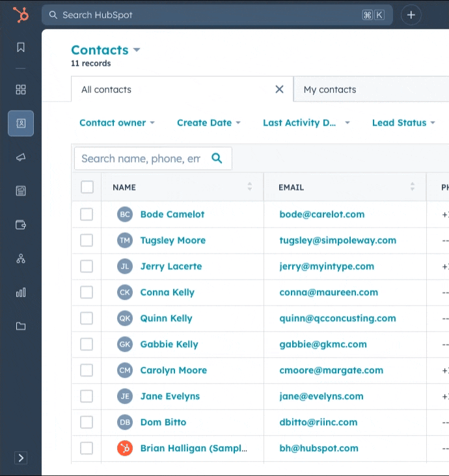Check the Jerry Lacerte row checkbox
This screenshot has width=449, height=476.
coord(87,266)
